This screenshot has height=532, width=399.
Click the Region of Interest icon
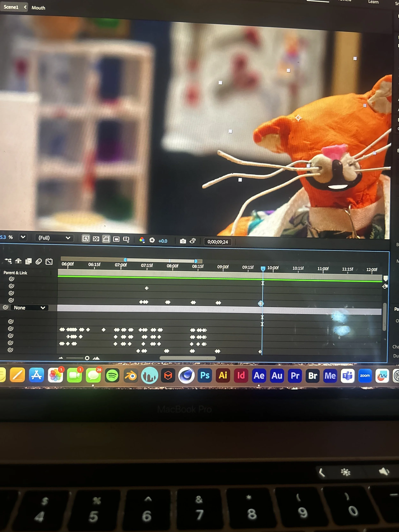116,239
